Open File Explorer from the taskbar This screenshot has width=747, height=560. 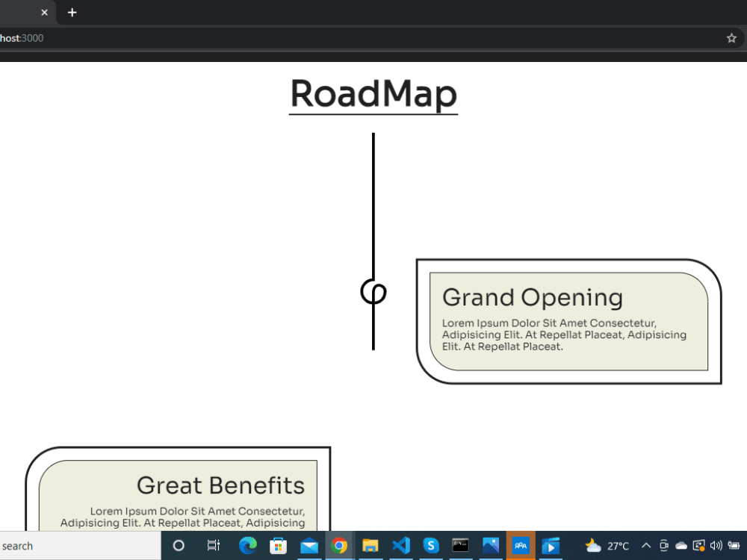point(371,546)
